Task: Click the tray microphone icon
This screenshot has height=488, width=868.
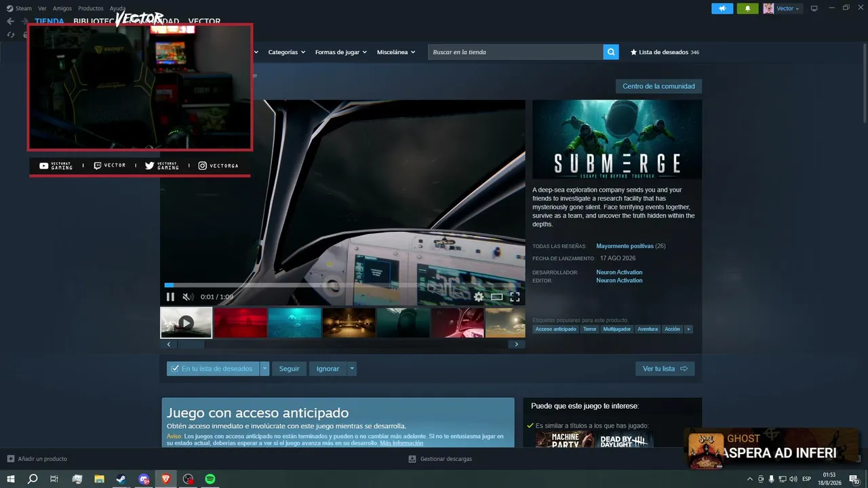Action: [771, 479]
